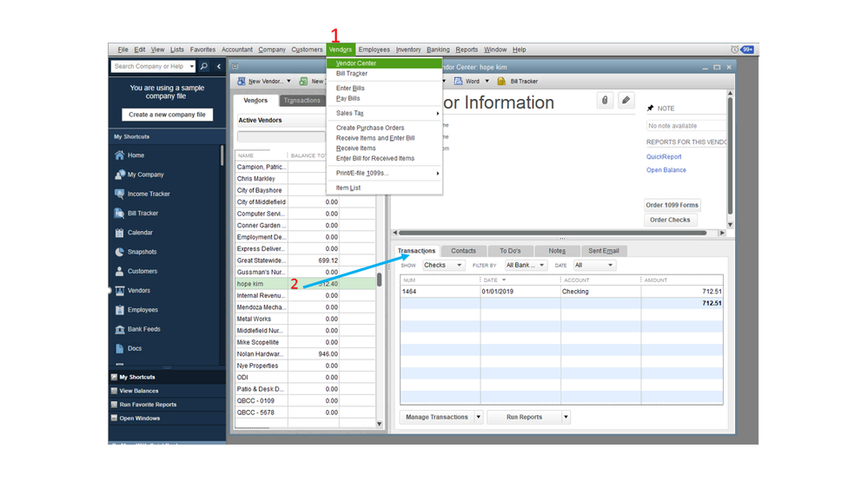
Task: Open Bank Feeds shortcut
Action: (143, 329)
